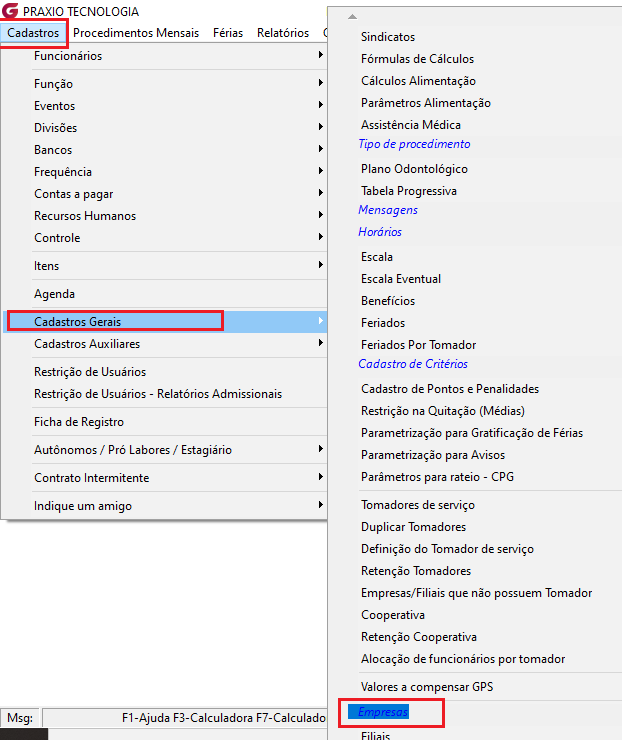Expand the Controle submenu

click(x=165, y=237)
